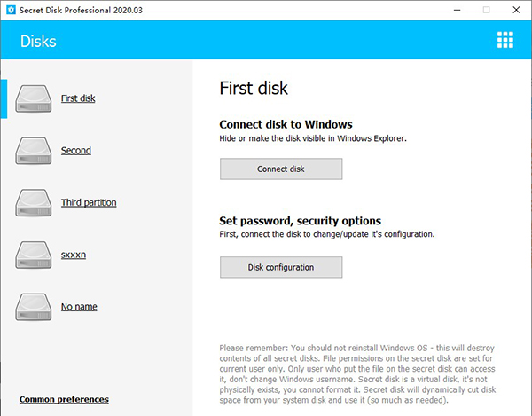Click the Second disk drive icon

tap(35, 150)
